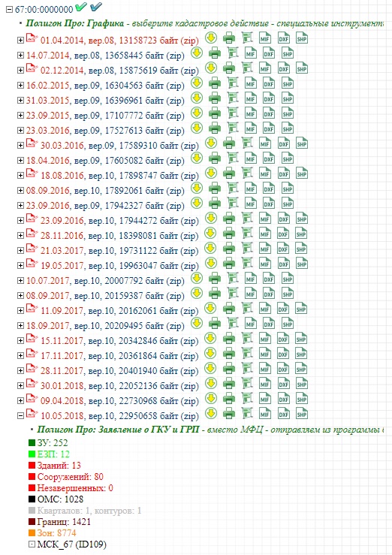Export the 16.02.2015 entry as DXF
The height and width of the screenshot is (555, 392).
pyautogui.click(x=269, y=83)
